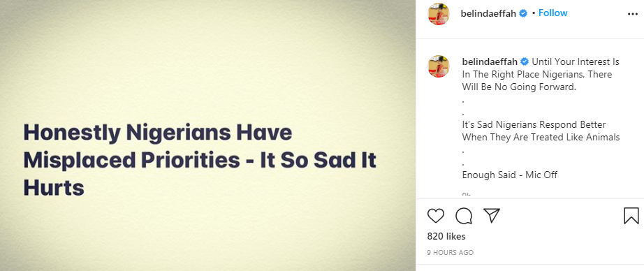The image size is (644, 271).
Task: Click the 'Enough Said - Mic Off' line
Action: tap(510, 175)
